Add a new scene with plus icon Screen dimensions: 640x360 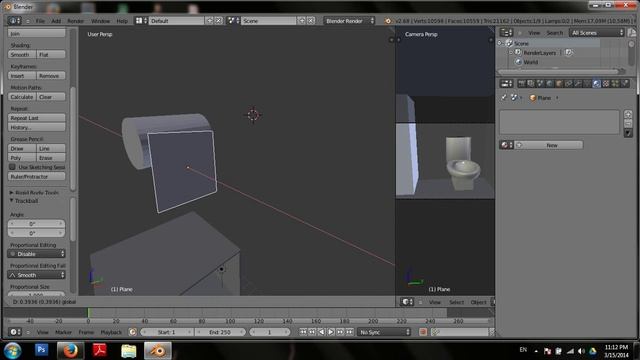pyautogui.click(x=302, y=20)
